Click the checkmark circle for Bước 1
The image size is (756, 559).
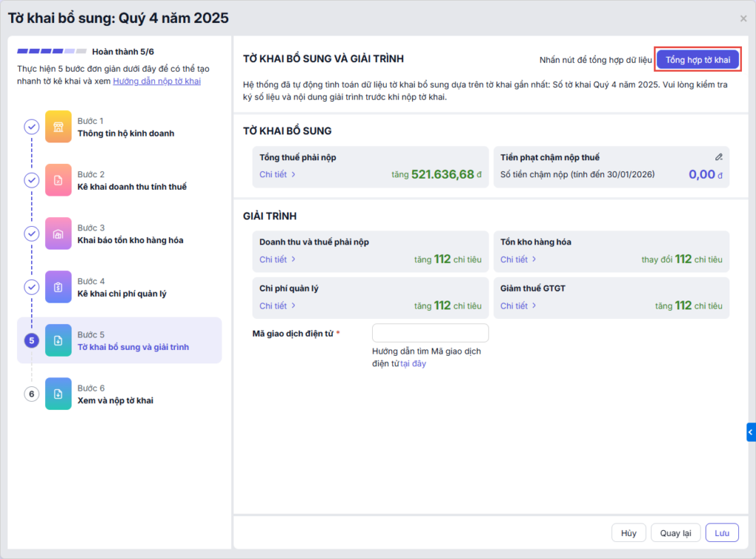click(x=31, y=126)
